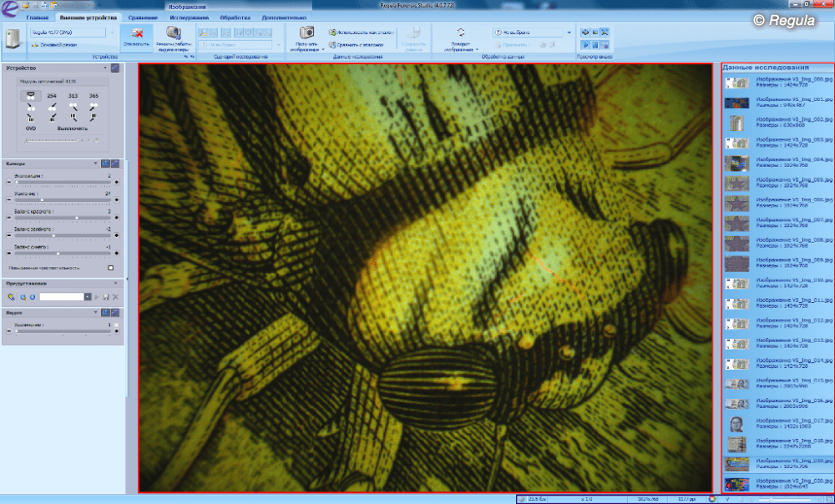Open the Rotate image dropdown arrow

[478, 49]
